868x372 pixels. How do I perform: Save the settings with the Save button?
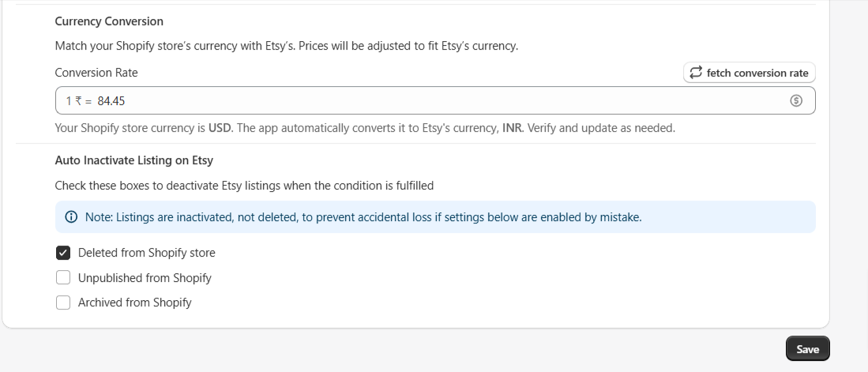click(808, 349)
